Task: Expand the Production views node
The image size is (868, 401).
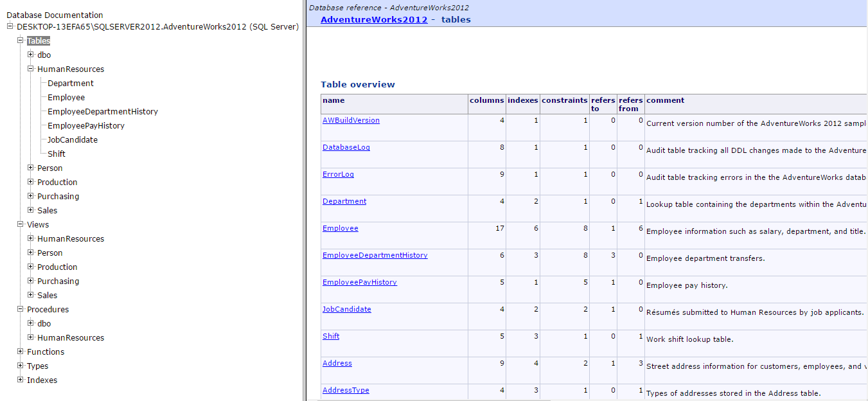Action: click(31, 267)
